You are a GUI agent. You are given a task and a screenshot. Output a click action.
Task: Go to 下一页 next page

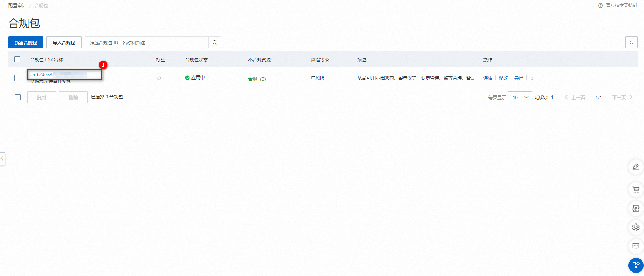click(622, 97)
